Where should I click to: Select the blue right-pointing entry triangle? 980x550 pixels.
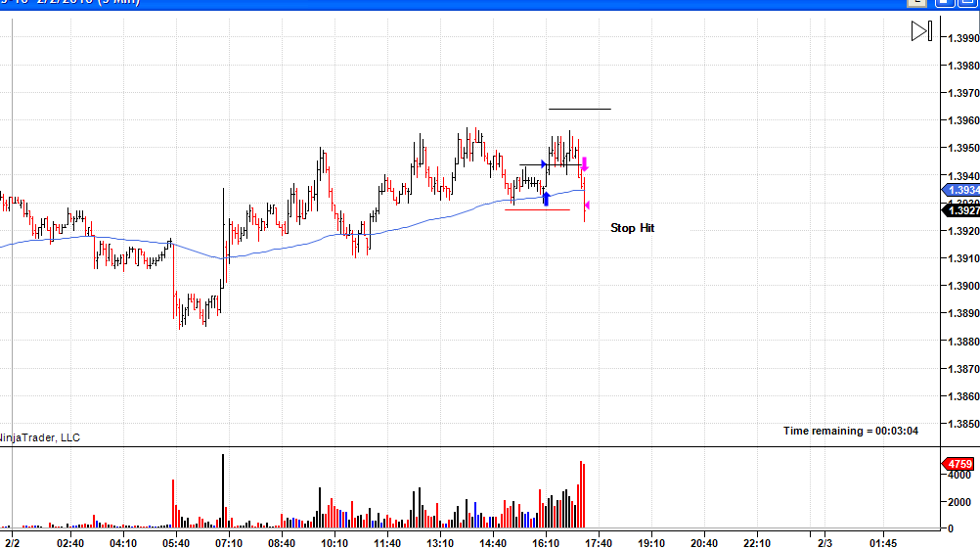pos(544,164)
